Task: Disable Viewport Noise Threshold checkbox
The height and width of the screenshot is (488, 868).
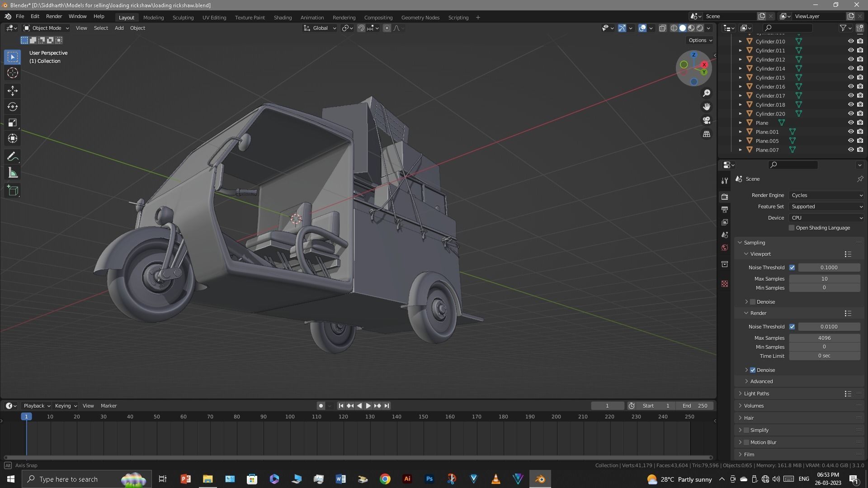Action: 792,267
